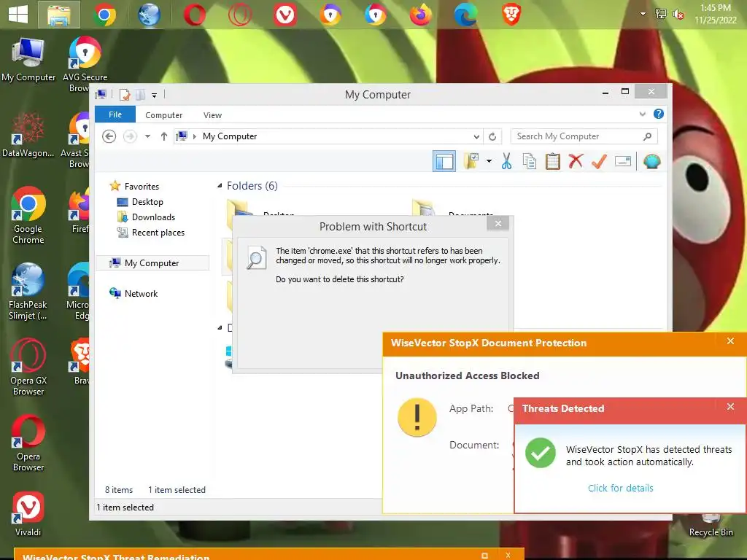The image size is (747, 560).
Task: Click the Search My Computer field
Action: [584, 136]
